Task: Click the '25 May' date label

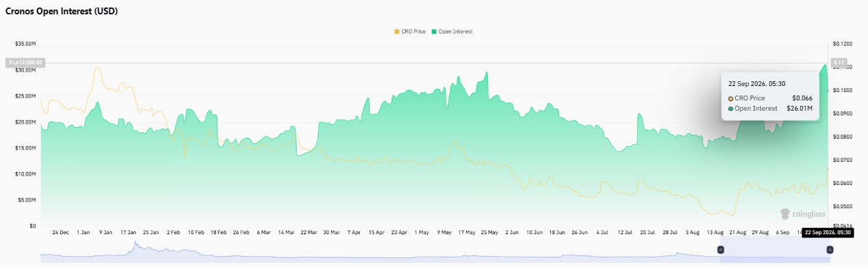Action: coord(489,232)
